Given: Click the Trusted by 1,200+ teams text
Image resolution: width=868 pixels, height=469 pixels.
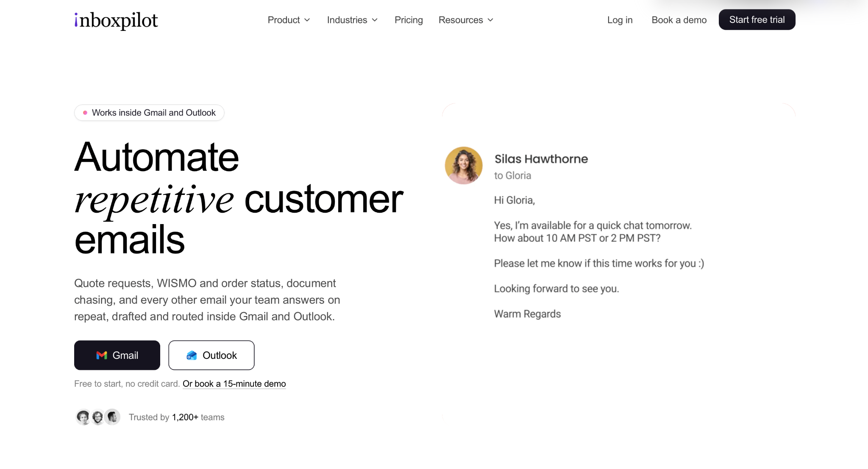Looking at the screenshot, I should pos(177,417).
